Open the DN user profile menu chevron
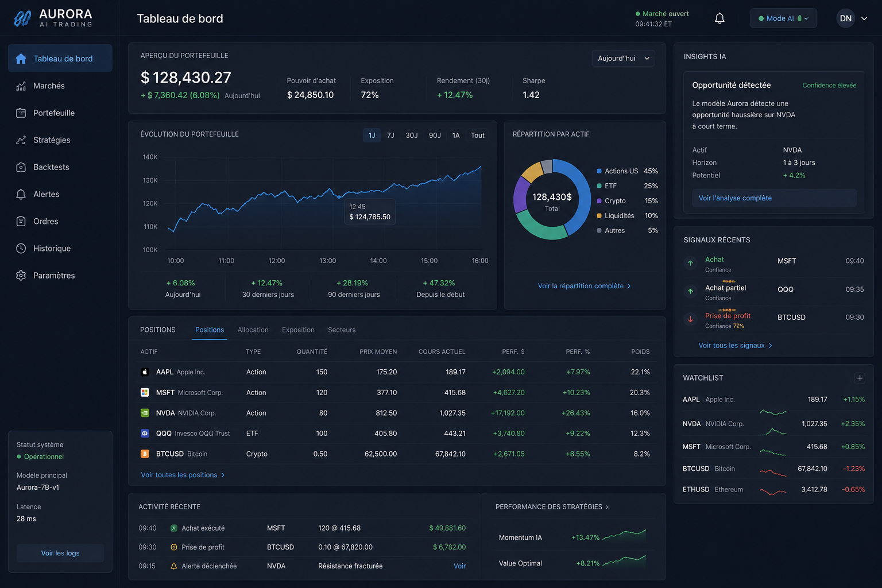The height and width of the screenshot is (588, 882). pos(864,18)
